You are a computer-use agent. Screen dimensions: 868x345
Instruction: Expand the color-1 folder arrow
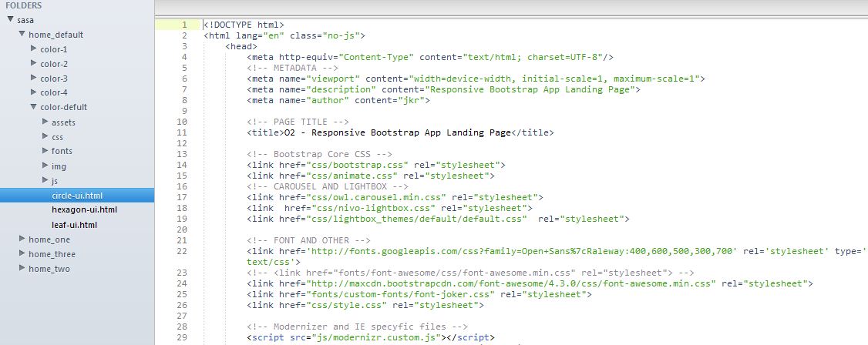pyautogui.click(x=34, y=49)
